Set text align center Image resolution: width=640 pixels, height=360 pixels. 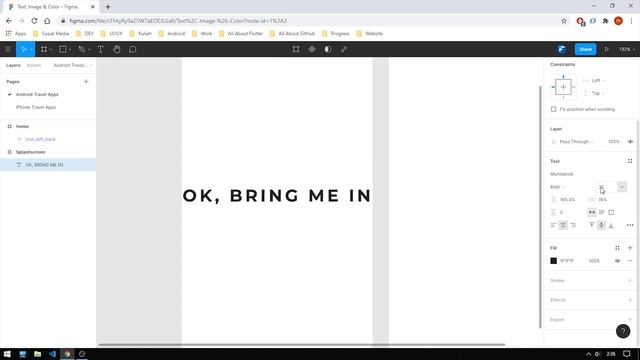coord(563,225)
